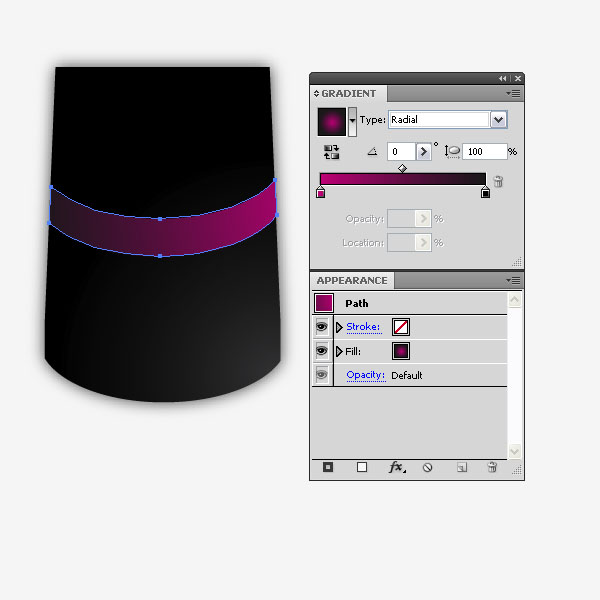Click the Delete Selected Item trash icon in the Appearance panel
Viewport: 600px width, 600px height.
click(x=492, y=467)
